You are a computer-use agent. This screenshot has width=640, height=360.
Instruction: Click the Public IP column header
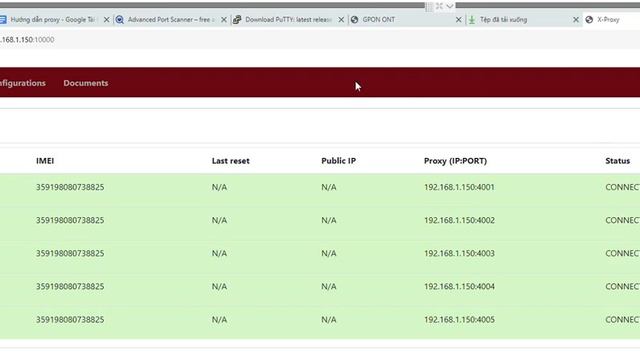coord(338,161)
